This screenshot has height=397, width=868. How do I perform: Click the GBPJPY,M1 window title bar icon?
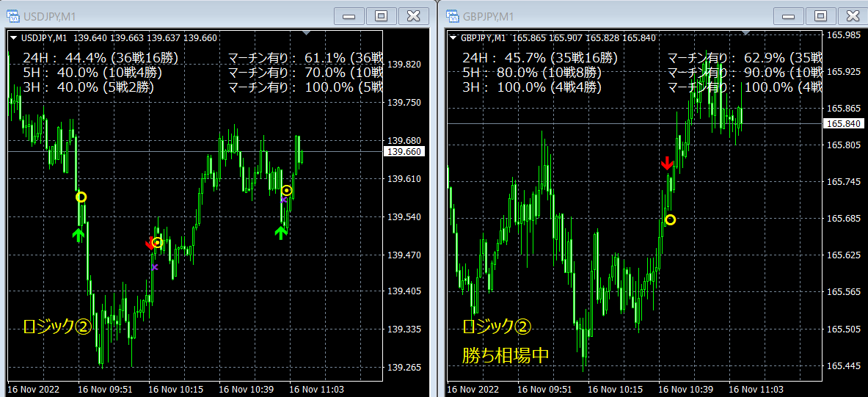click(x=451, y=15)
